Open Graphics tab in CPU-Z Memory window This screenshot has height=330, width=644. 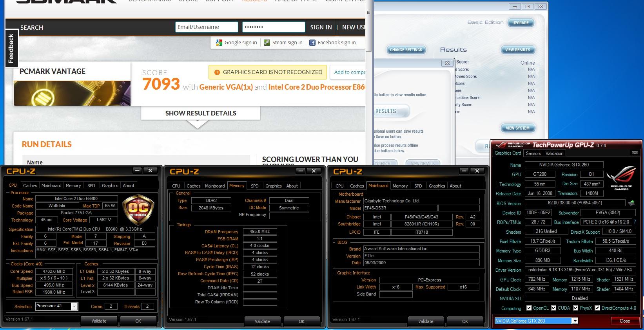273,186
